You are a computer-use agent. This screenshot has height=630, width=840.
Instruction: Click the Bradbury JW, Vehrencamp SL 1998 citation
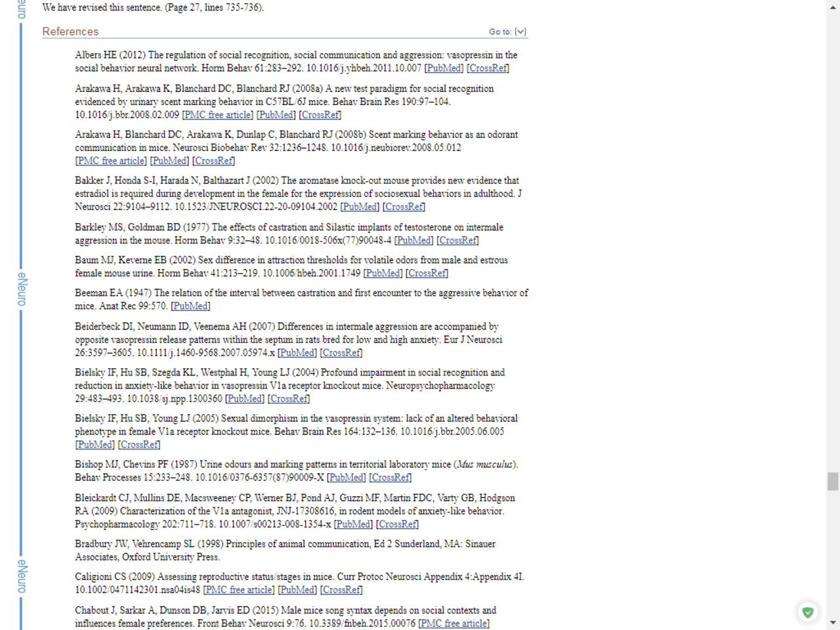tap(285, 551)
